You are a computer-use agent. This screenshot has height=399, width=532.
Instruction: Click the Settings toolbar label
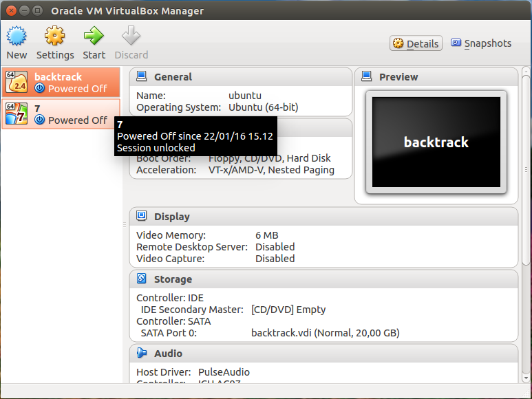click(55, 55)
